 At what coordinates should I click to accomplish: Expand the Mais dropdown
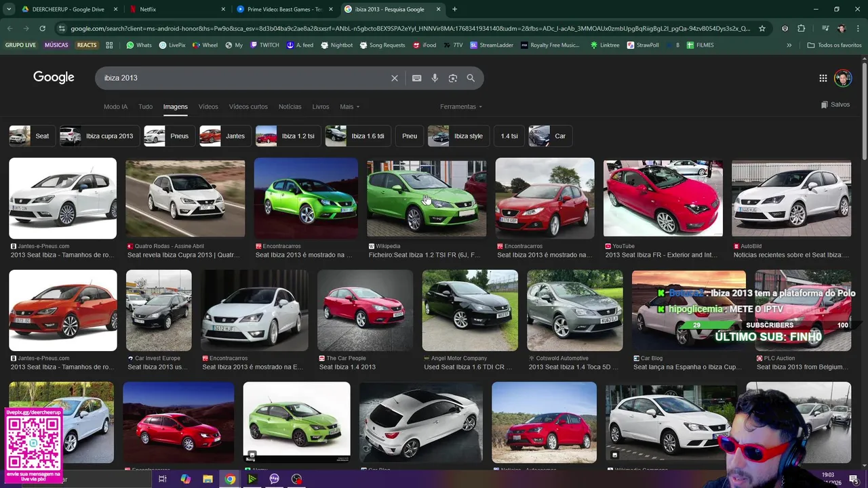[x=350, y=106]
